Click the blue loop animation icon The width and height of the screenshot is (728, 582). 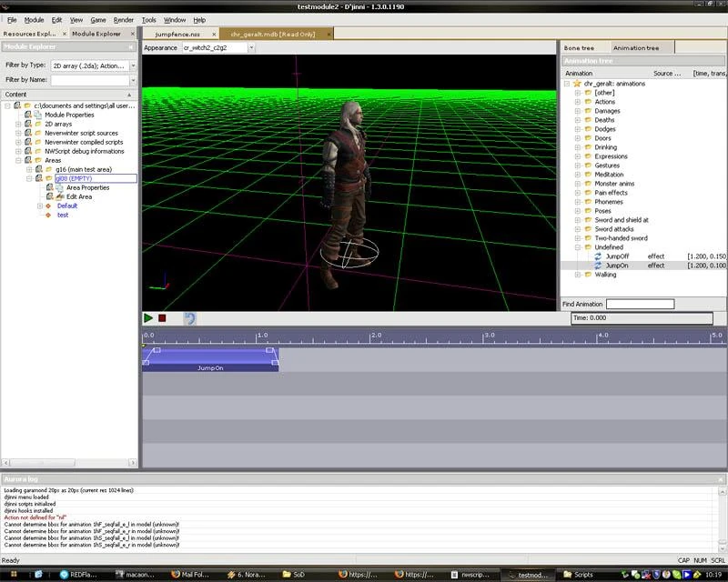click(189, 318)
